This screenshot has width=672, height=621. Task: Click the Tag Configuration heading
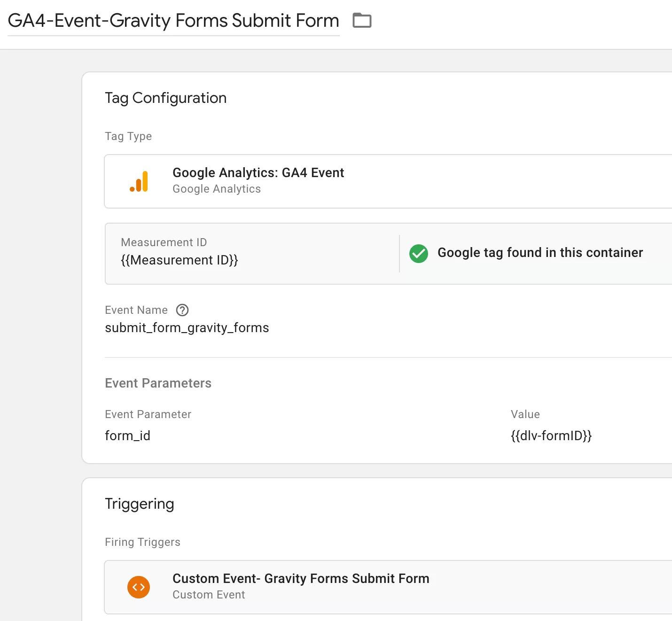pos(165,98)
